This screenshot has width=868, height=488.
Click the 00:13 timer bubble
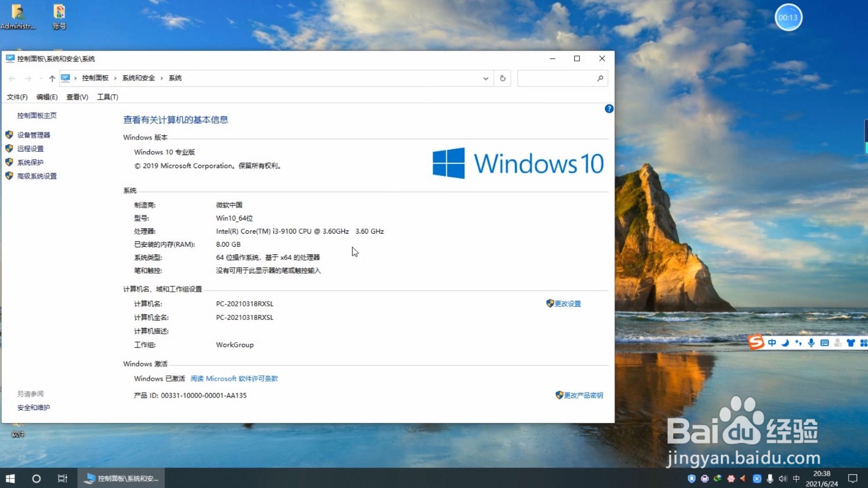788,17
